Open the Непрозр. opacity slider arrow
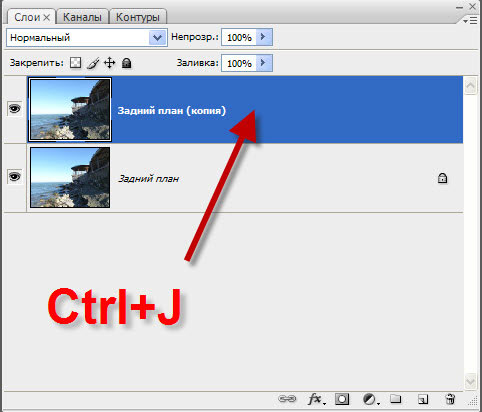Screen dimensions: 482x412 (x=264, y=37)
